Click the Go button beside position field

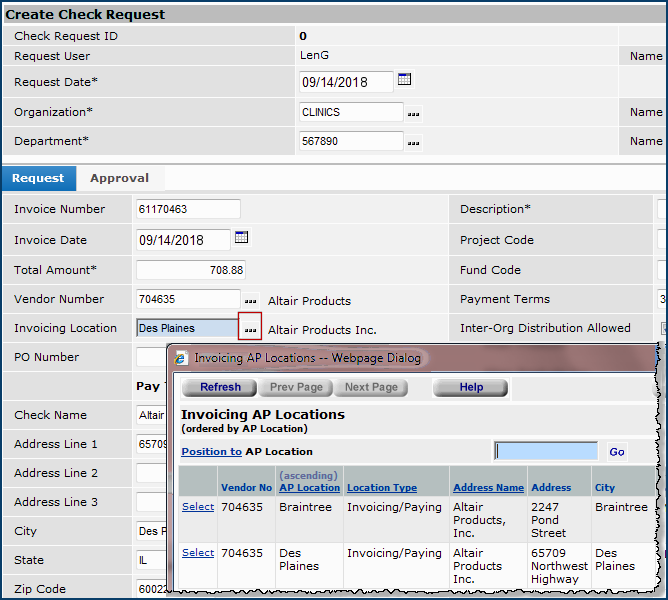coord(617,452)
